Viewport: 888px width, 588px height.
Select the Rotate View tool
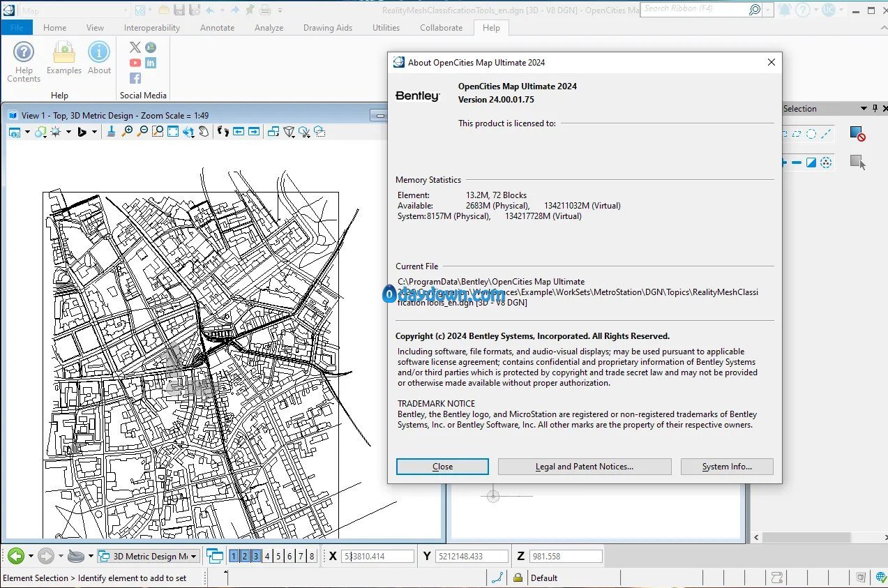188,132
